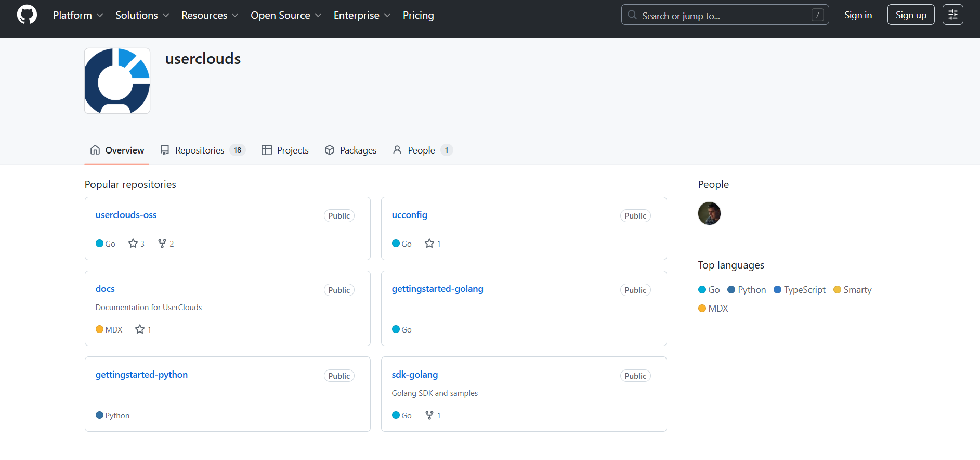Expand the Platform dropdown menu
This screenshot has height=460, width=980.
78,15
